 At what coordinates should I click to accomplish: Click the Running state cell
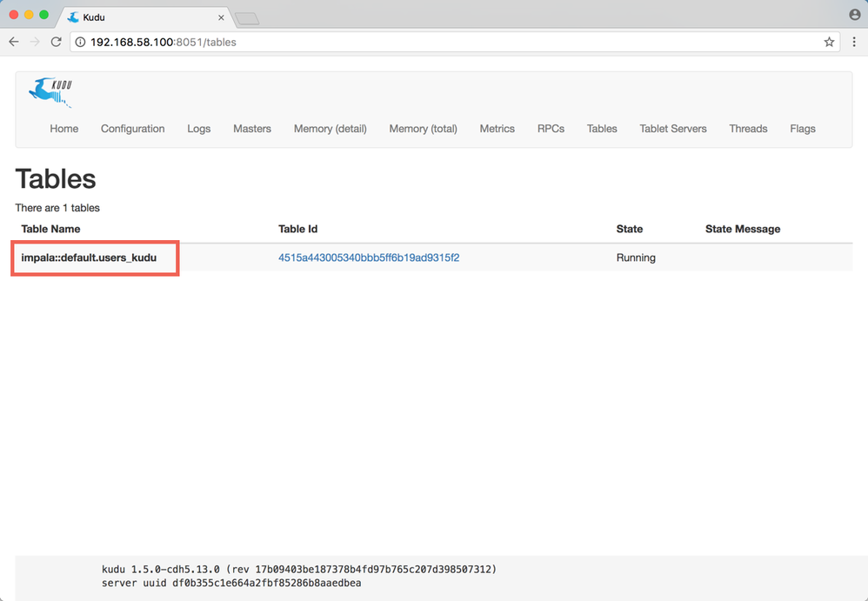point(636,257)
